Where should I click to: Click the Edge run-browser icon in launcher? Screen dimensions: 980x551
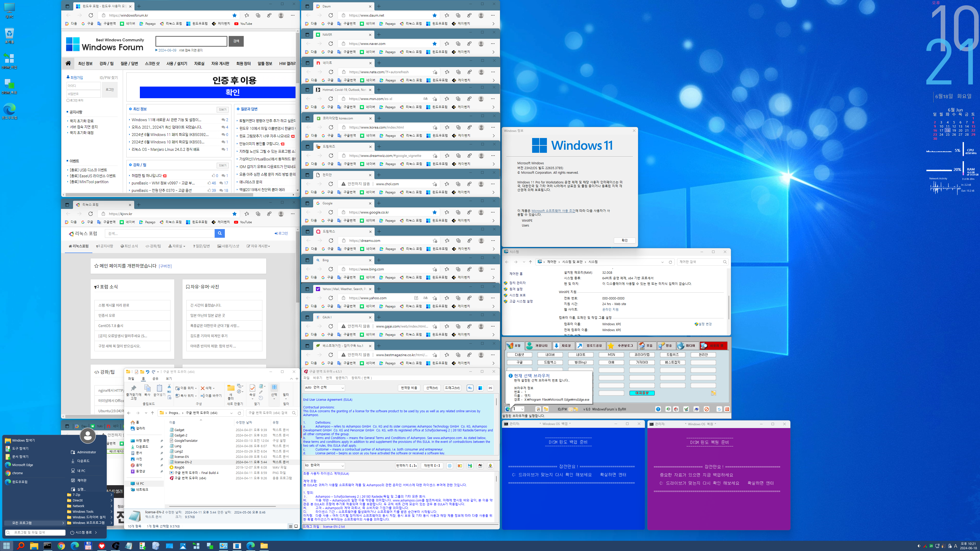tap(508, 409)
